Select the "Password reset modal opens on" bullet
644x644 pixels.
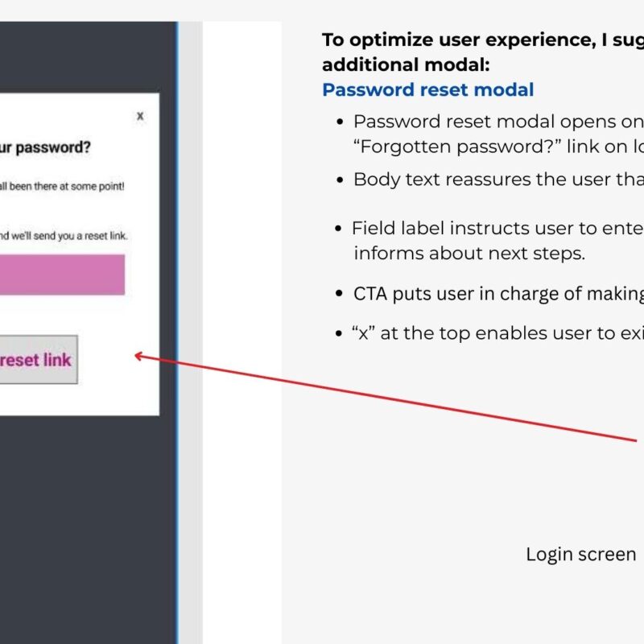[x=498, y=122]
